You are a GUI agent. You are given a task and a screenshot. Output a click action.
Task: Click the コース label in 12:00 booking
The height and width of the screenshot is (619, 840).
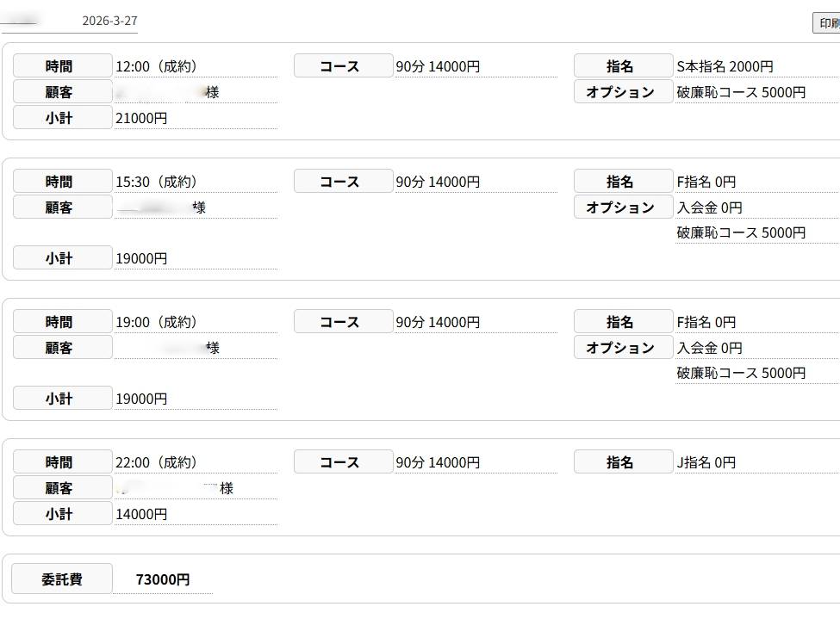(343, 66)
